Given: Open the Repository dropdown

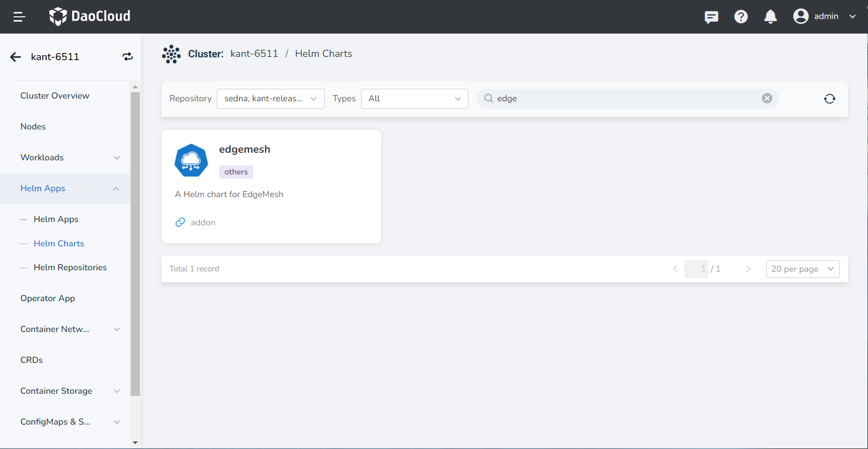Looking at the screenshot, I should [x=271, y=99].
